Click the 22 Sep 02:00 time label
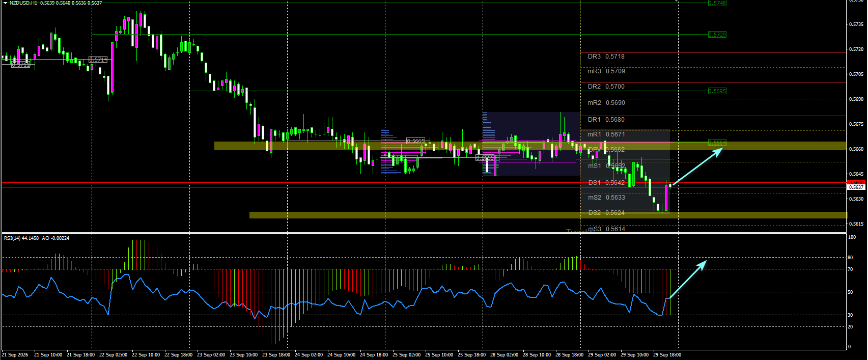 click(114, 355)
